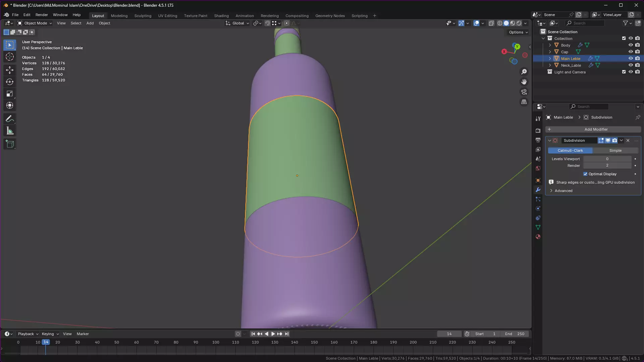
Task: Switch to the Shading workspace tab
Action: tap(221, 16)
